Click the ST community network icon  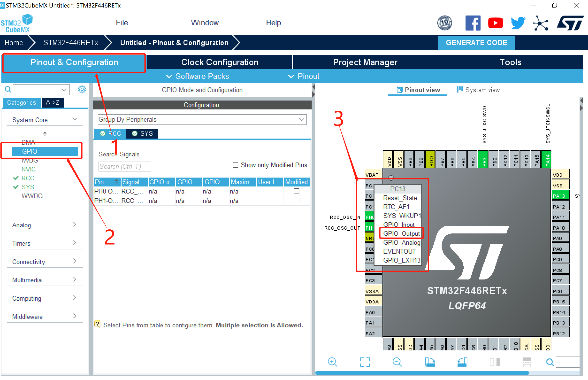pos(540,23)
